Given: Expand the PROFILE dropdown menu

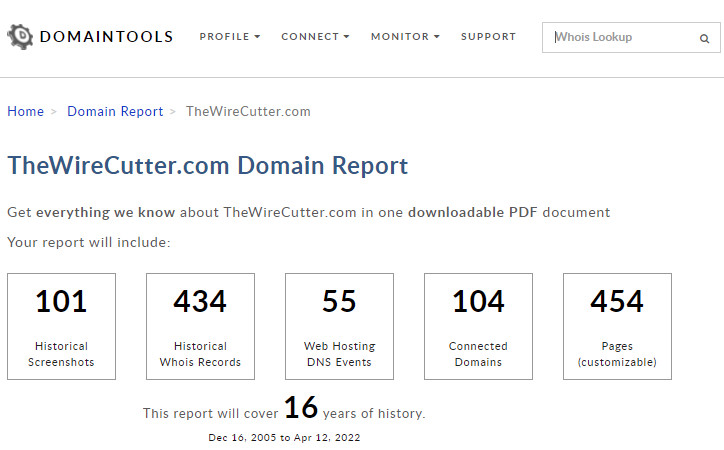Looking at the screenshot, I should pos(230,36).
